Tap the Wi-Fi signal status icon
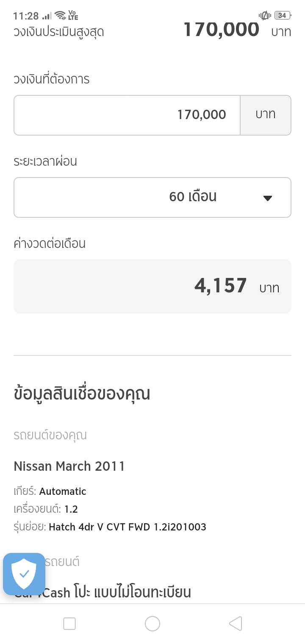This screenshot has height=644, width=305. coord(61,16)
